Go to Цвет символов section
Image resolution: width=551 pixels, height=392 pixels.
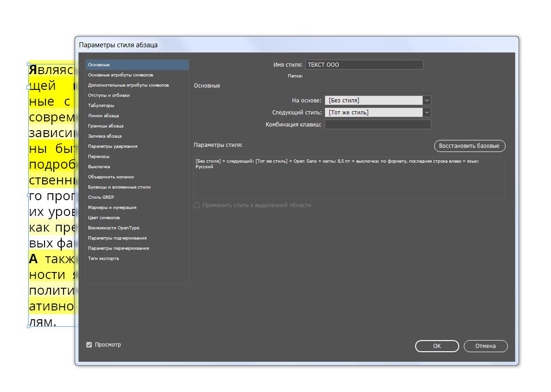(137, 217)
